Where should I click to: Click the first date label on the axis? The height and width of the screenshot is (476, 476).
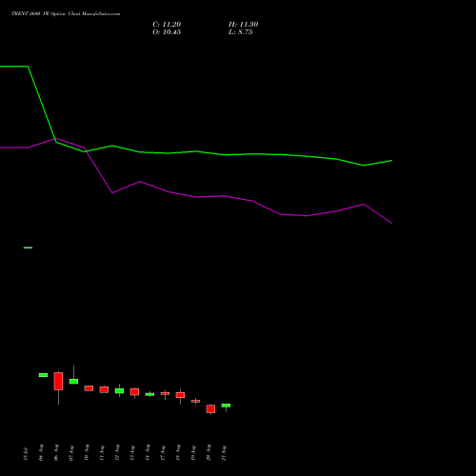point(26,454)
